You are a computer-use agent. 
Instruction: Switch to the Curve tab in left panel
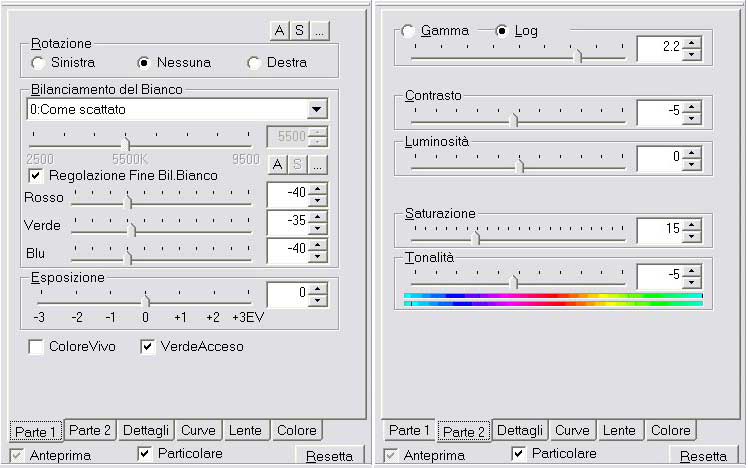click(198, 430)
